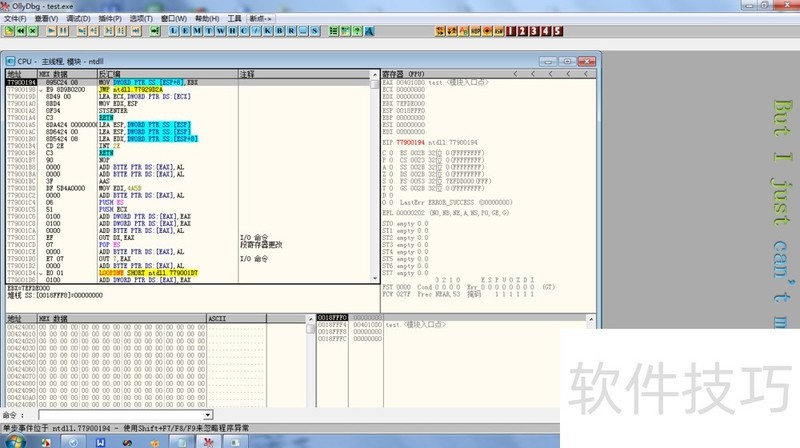The height and width of the screenshot is (448, 800).
Task: Select the MOV EDI,4A5B instruction row
Action: [x=189, y=188]
